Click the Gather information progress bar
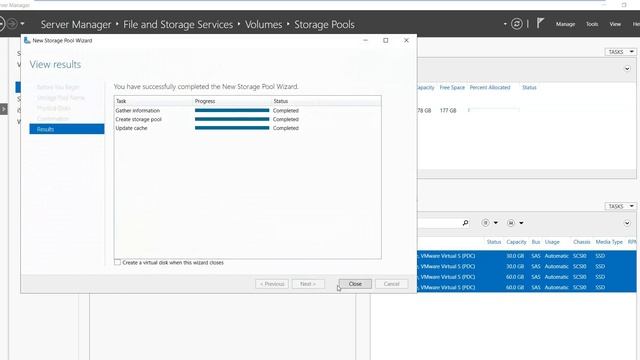The height and width of the screenshot is (360, 640). [x=232, y=111]
